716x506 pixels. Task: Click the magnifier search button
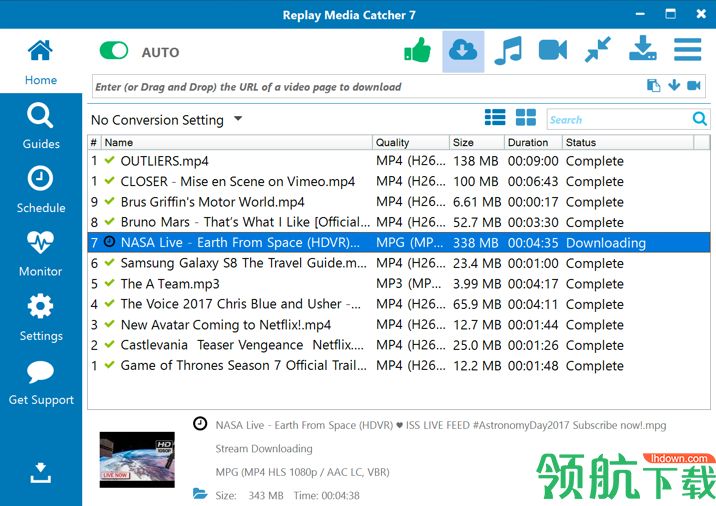coord(700,119)
